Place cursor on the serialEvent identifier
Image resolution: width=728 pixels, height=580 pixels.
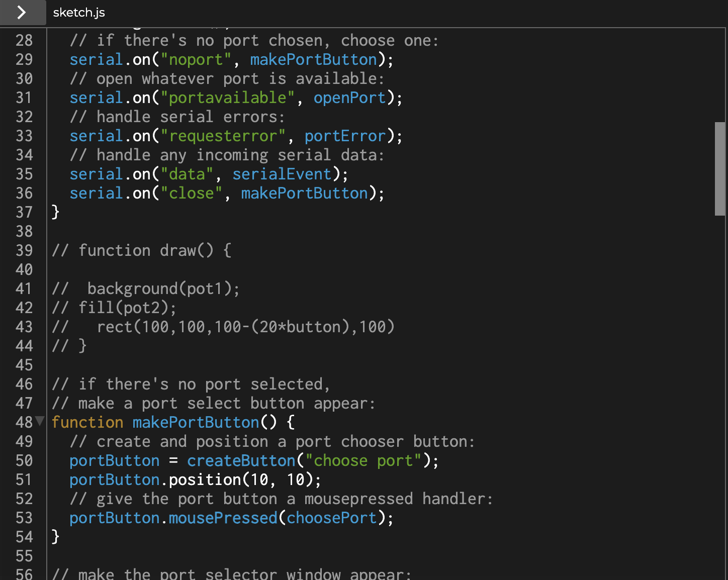pos(282,174)
